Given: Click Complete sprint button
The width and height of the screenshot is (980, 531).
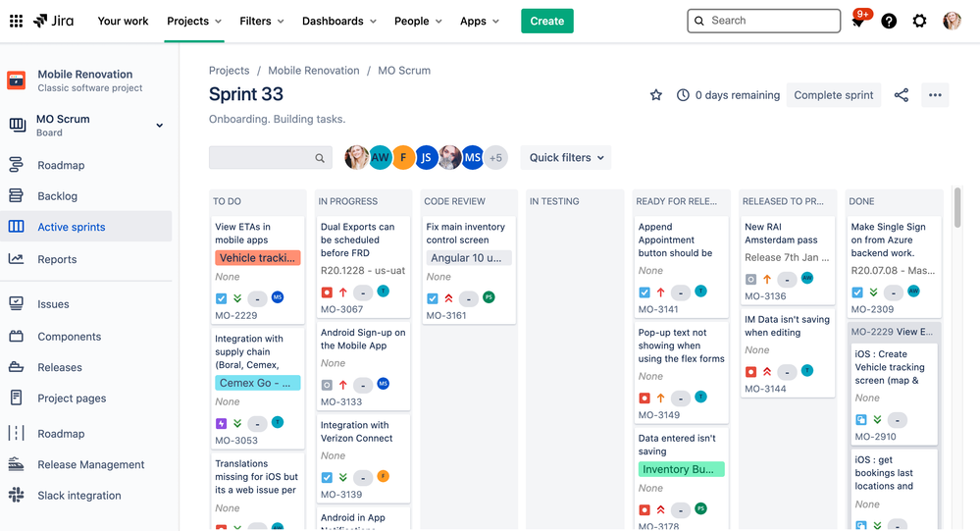Looking at the screenshot, I should point(834,95).
